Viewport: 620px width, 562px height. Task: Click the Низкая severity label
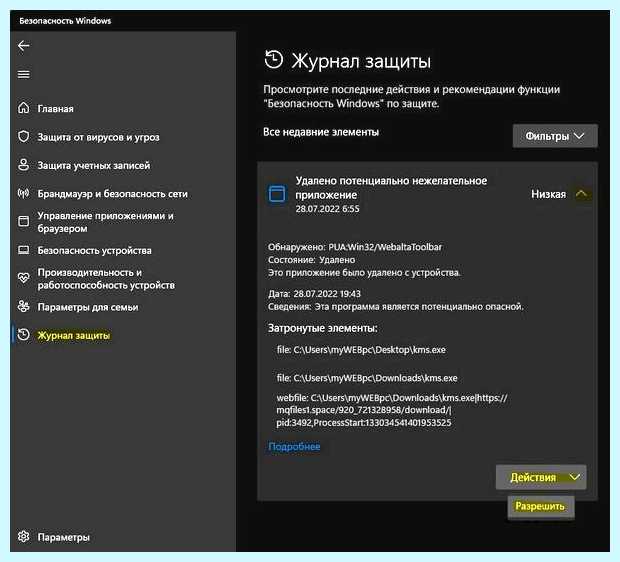coord(548,194)
